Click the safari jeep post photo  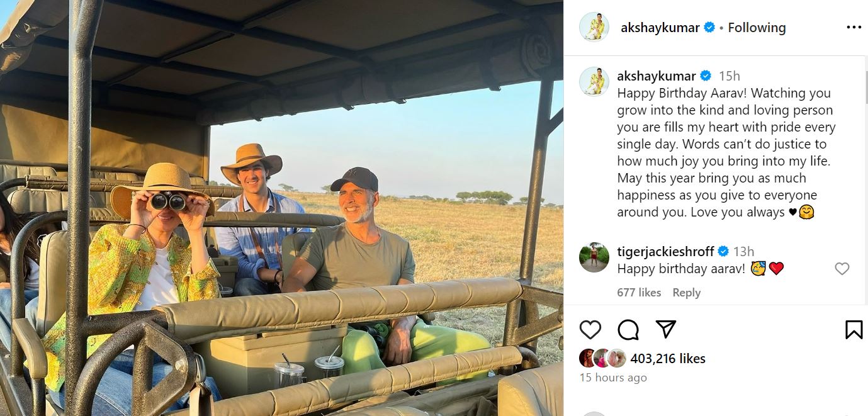tap(281, 208)
